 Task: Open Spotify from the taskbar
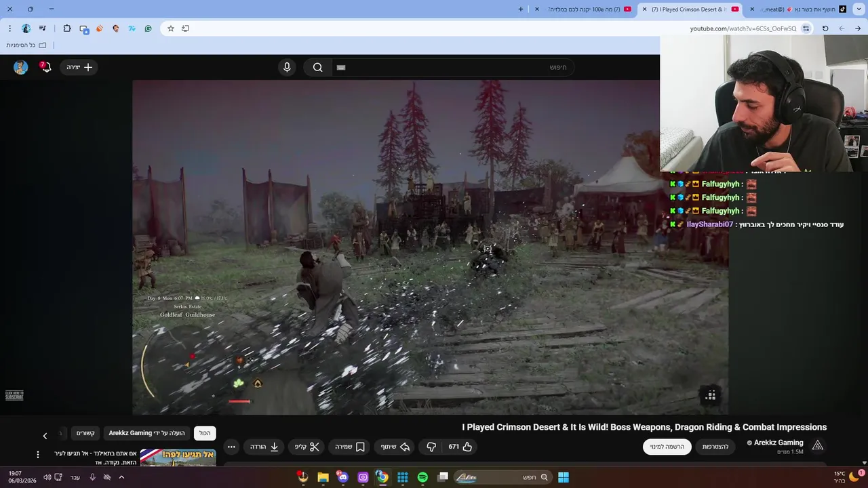pyautogui.click(x=422, y=477)
